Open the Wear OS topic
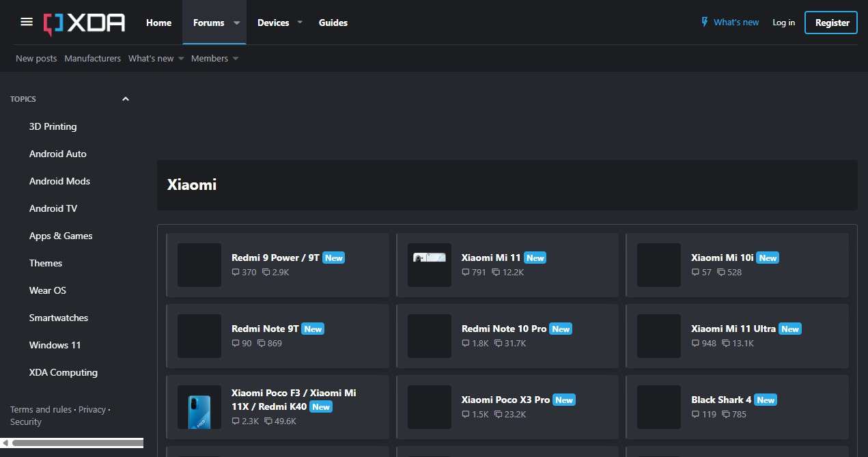868x457 pixels. pyautogui.click(x=48, y=290)
